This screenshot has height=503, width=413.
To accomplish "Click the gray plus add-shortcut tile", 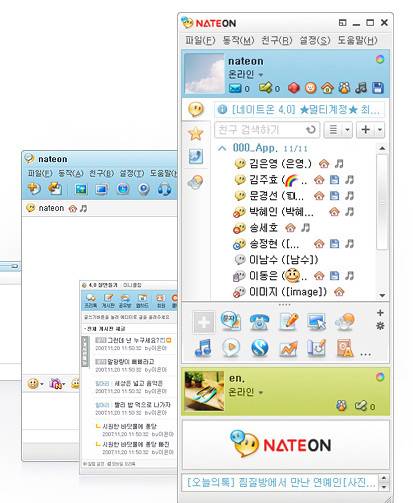I will point(204,322).
